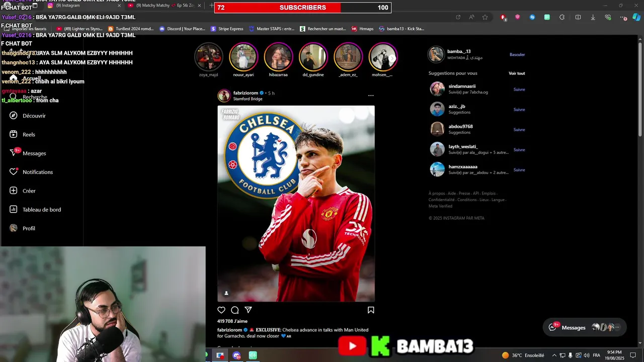Open the bamba13 Kick bookmark
The width and height of the screenshot is (644, 362).
pos(401,29)
